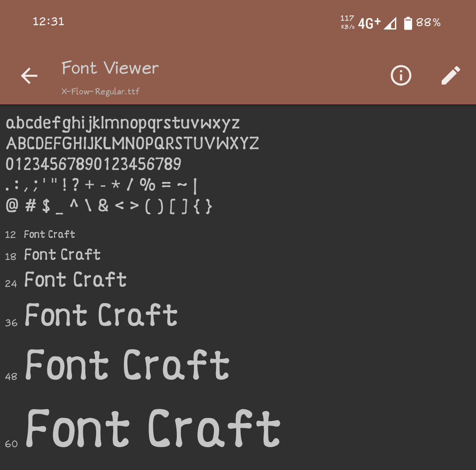Tap the size label 18

(x=11, y=257)
